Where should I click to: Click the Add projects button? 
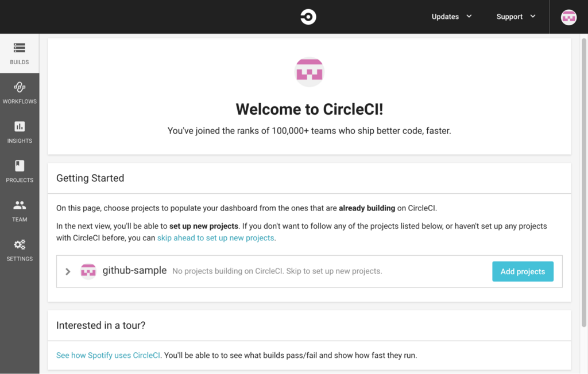[523, 271]
